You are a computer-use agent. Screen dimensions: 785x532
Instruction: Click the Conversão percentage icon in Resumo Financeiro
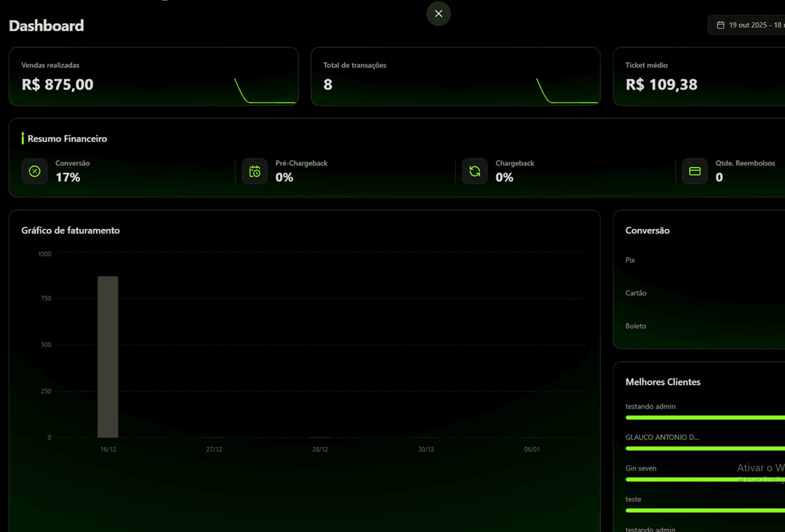tap(35, 171)
